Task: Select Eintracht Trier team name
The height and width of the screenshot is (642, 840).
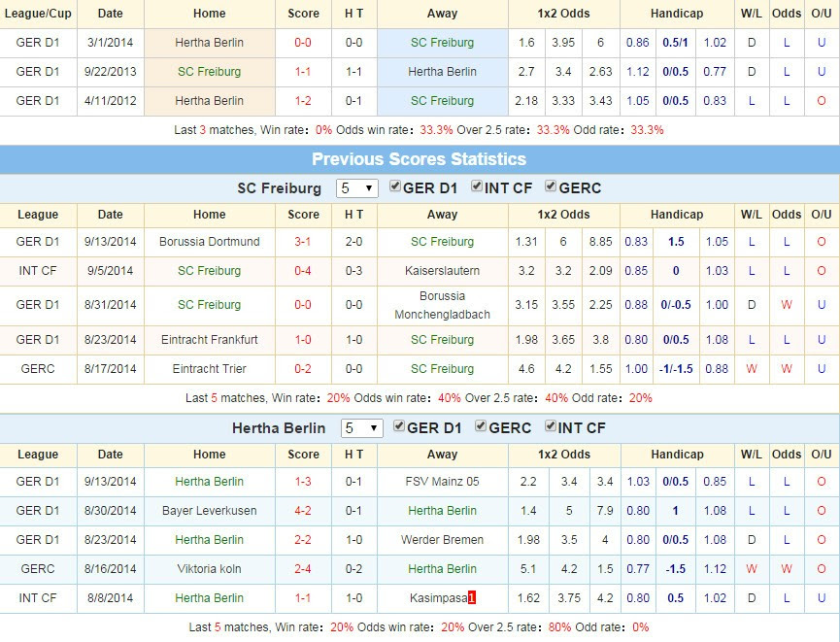Action: point(210,369)
